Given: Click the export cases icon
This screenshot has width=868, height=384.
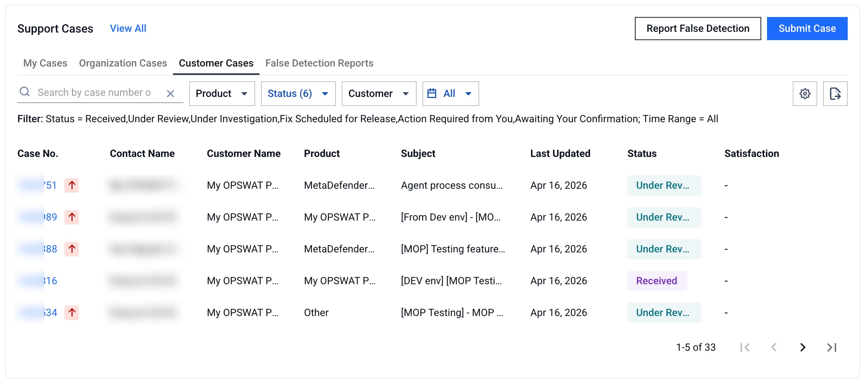Looking at the screenshot, I should pos(835,94).
